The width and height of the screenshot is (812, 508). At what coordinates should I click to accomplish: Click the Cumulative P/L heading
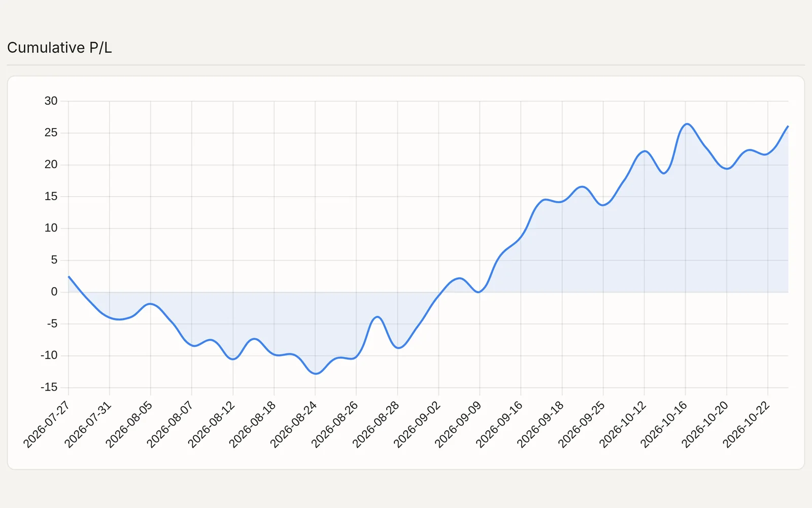[x=59, y=48]
